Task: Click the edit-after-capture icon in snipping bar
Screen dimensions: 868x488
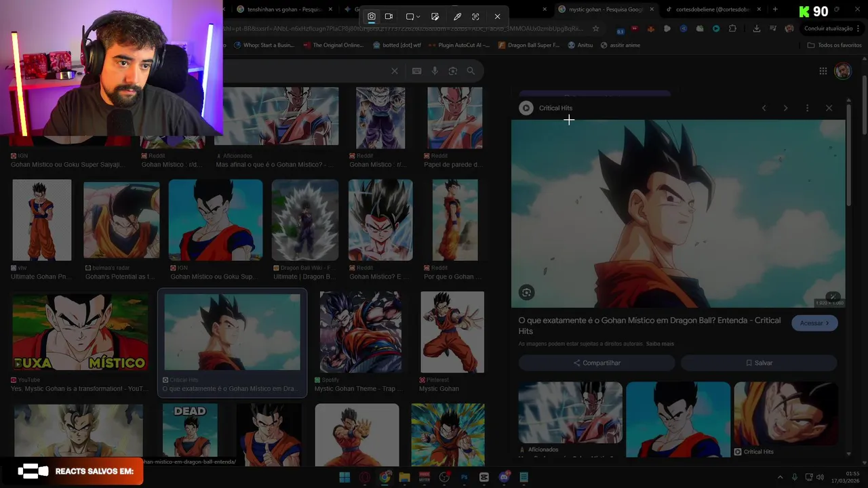Action: (435, 16)
